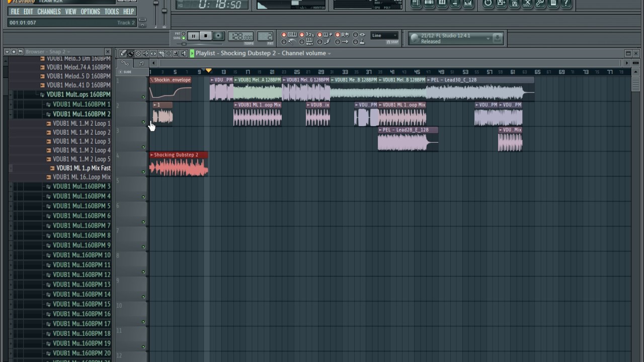The width and height of the screenshot is (644, 362).
Task: Select the Paint brush tool in Playlist
Action: (131, 53)
